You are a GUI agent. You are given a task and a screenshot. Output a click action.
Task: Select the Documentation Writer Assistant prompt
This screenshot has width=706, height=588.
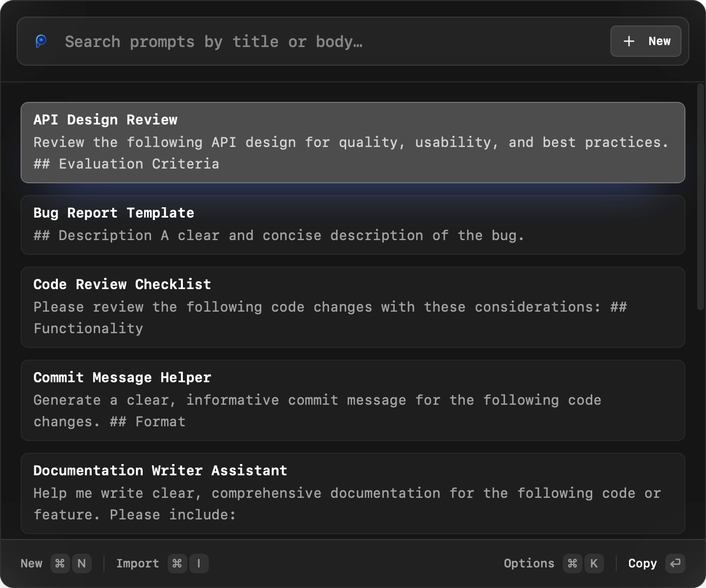352,492
